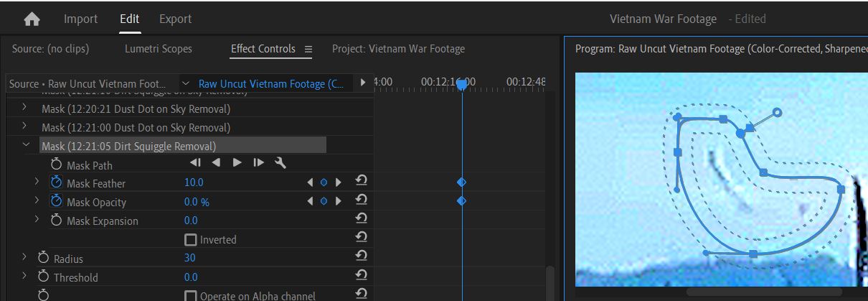
Task: Select the Effect Controls panel tab
Action: [x=263, y=49]
